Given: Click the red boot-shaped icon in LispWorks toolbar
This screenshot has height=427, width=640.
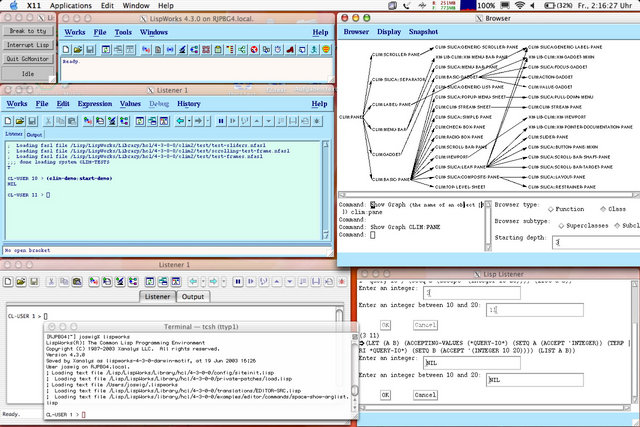Looking at the screenshot, I should pos(290,49).
